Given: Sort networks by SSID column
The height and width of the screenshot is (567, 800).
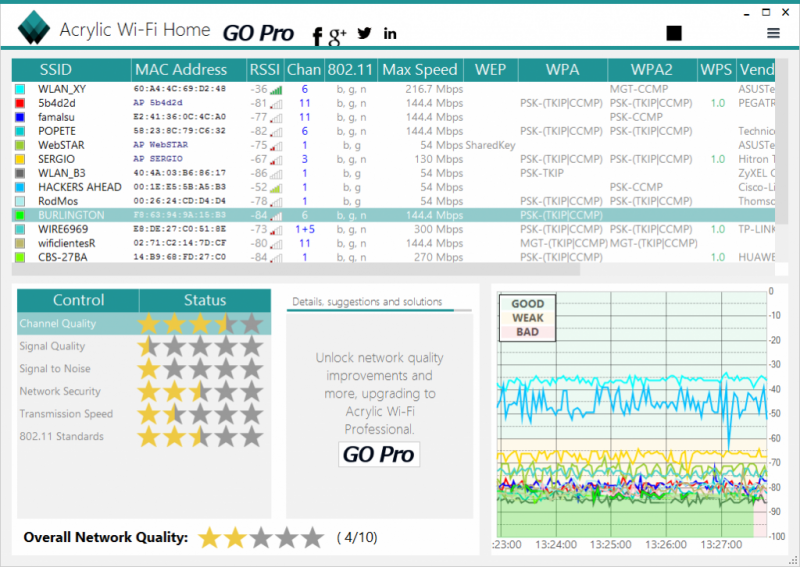Looking at the screenshot, I should (71, 70).
